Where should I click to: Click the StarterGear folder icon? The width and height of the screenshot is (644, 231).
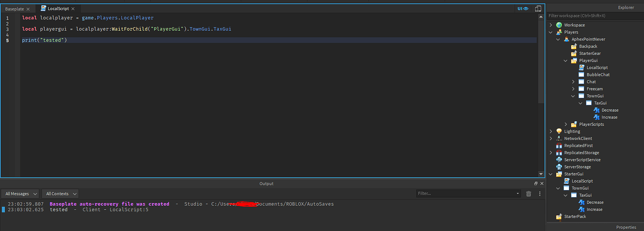pos(574,54)
